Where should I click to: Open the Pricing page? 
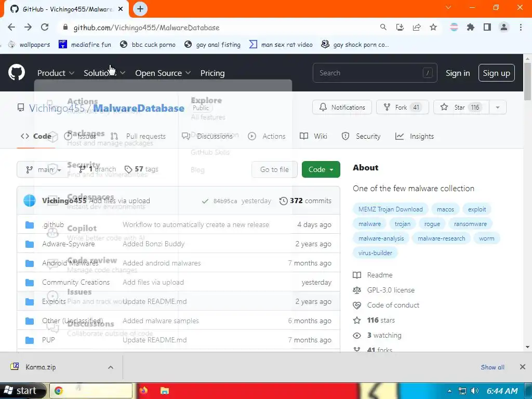tap(212, 73)
